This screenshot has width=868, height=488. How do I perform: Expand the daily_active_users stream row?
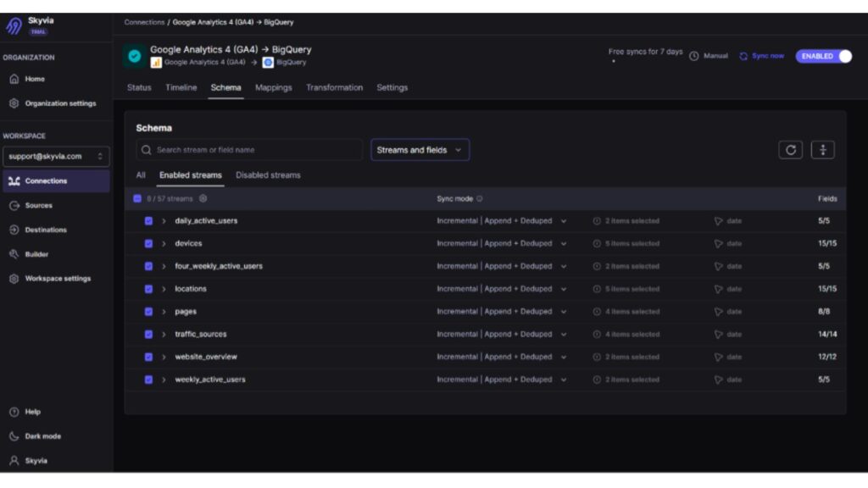164,221
